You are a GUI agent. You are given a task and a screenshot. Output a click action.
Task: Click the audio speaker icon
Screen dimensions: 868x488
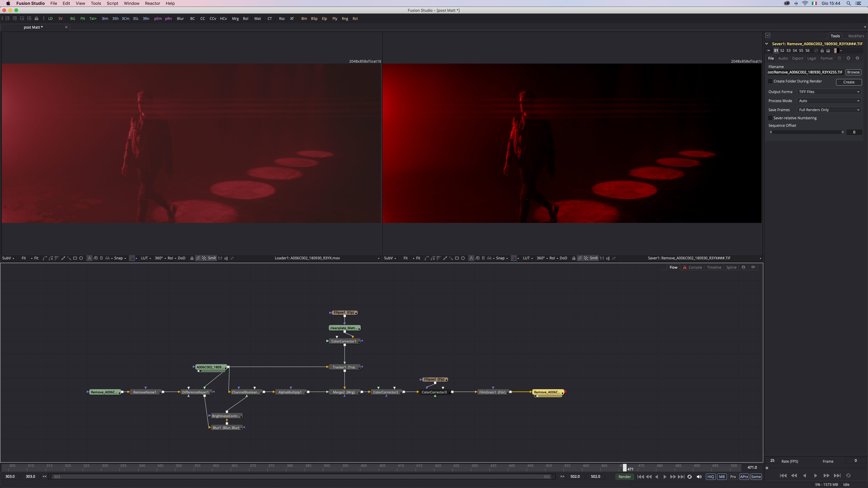699,476
